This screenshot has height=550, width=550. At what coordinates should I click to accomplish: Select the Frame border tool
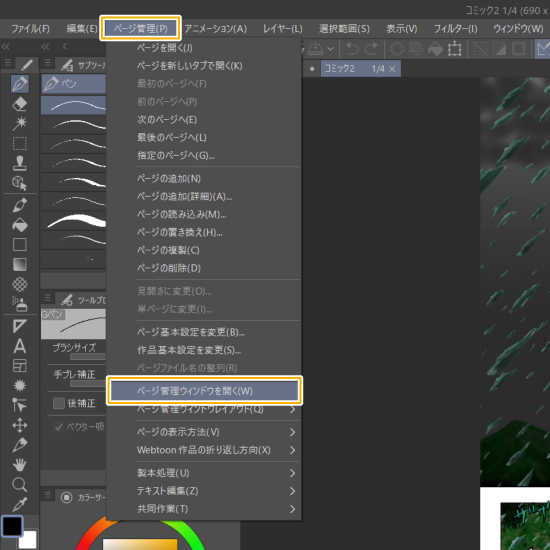coord(20,326)
